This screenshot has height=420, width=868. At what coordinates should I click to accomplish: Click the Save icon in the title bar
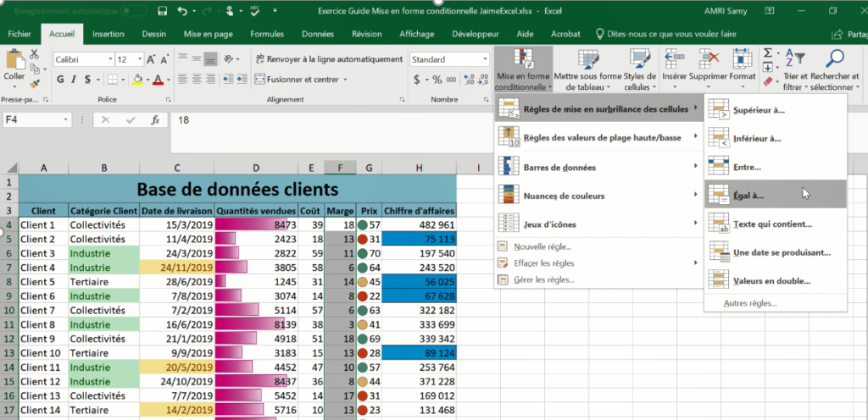[164, 11]
